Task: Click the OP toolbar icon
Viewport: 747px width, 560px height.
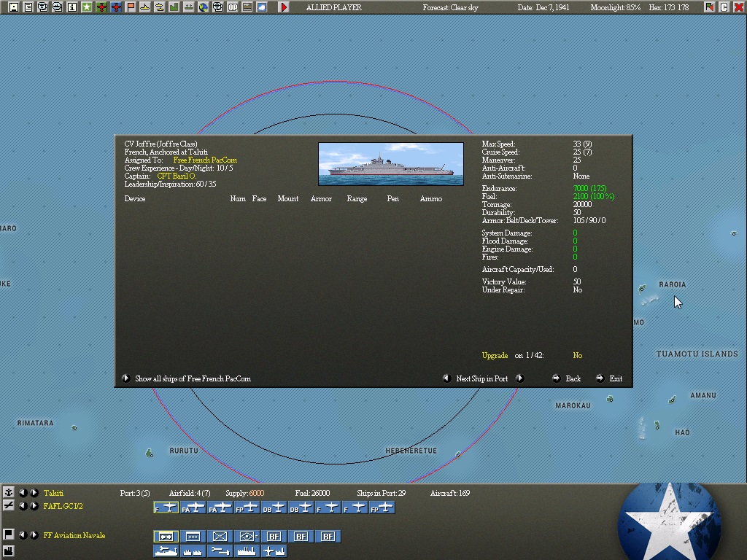Action: tap(233, 7)
